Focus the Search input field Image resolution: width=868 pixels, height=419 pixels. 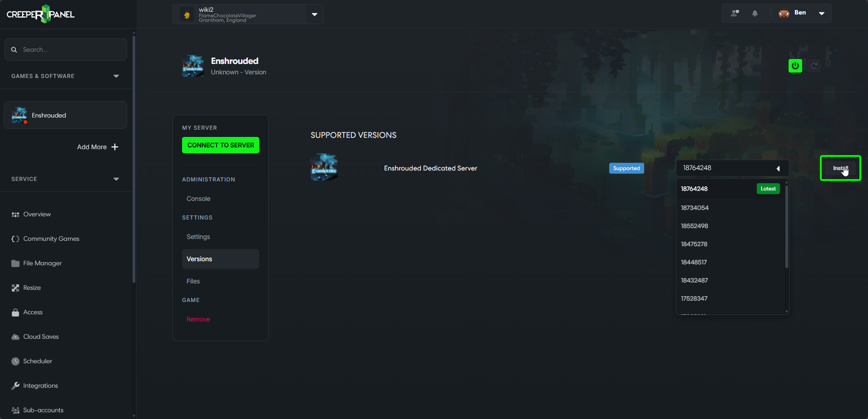66,49
